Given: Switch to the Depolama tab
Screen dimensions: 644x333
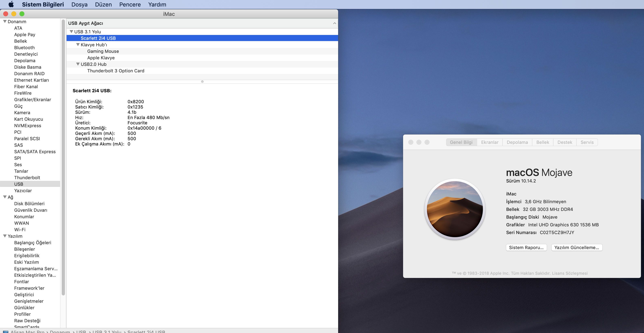Looking at the screenshot, I should (x=517, y=142).
